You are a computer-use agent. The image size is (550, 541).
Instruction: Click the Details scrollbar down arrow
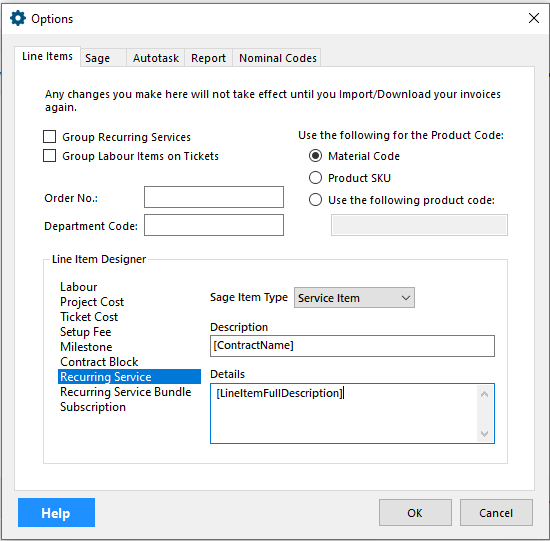(x=484, y=434)
